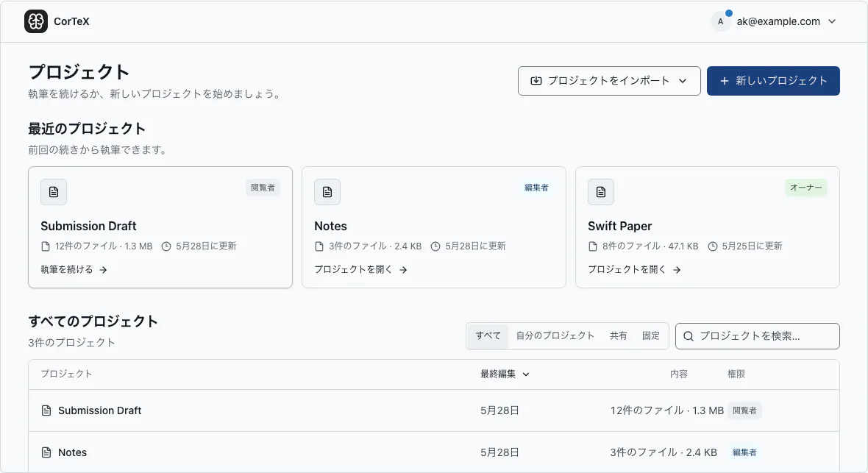
Task: Open the Notes row in table
Action: (x=434, y=452)
